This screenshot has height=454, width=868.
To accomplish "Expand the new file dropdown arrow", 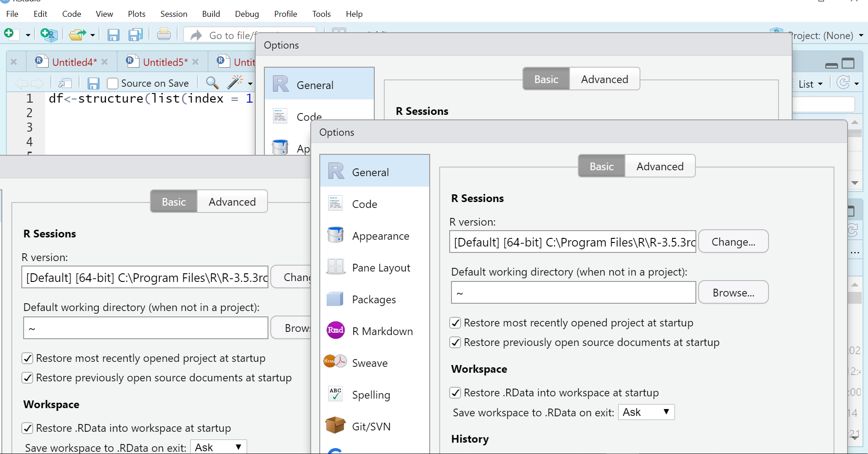I will (27, 35).
